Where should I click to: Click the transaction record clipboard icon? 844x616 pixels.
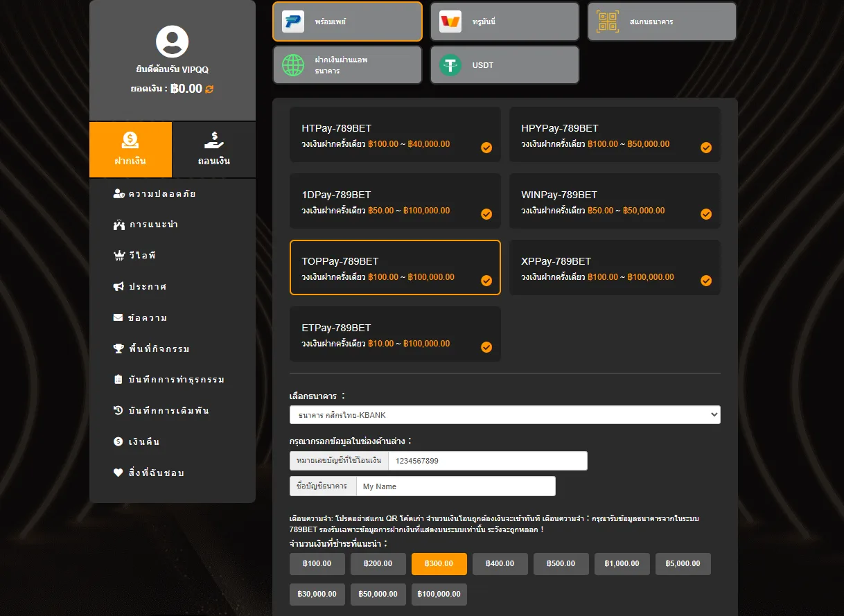point(118,380)
